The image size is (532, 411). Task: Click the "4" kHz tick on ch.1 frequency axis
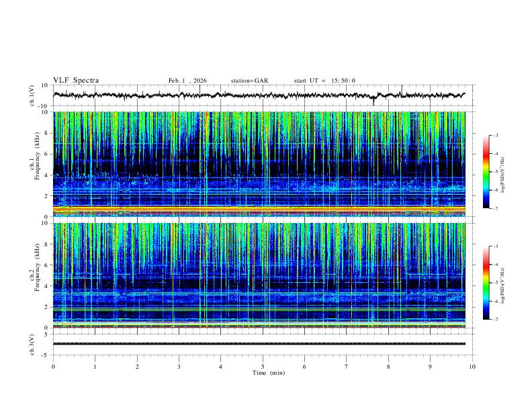46,175
